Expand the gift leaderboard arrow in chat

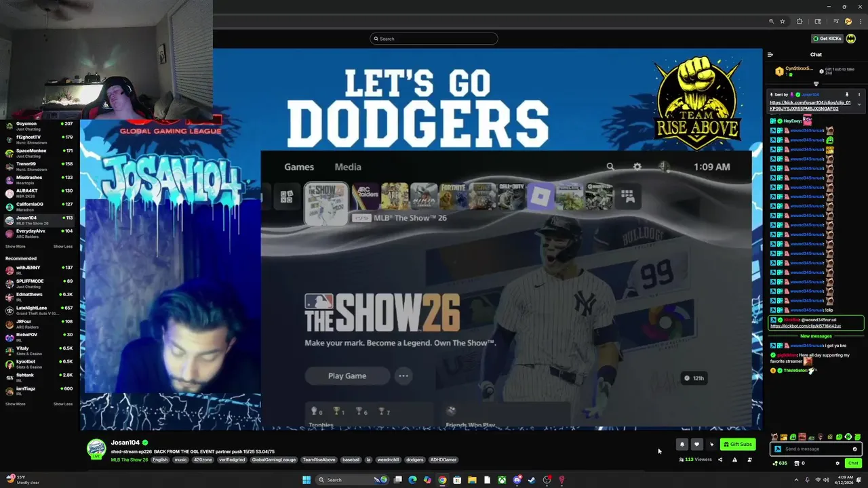tap(816, 84)
